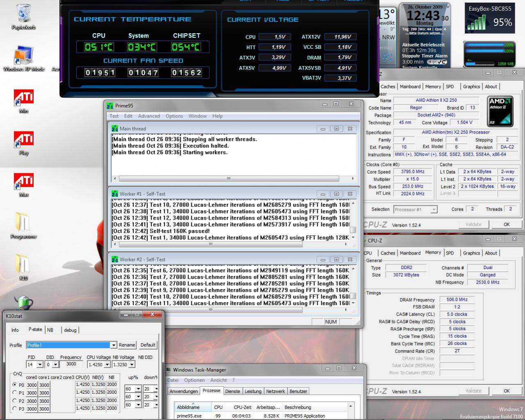Click Validate in the upper CPU-Z window

pyautogui.click(x=473, y=224)
